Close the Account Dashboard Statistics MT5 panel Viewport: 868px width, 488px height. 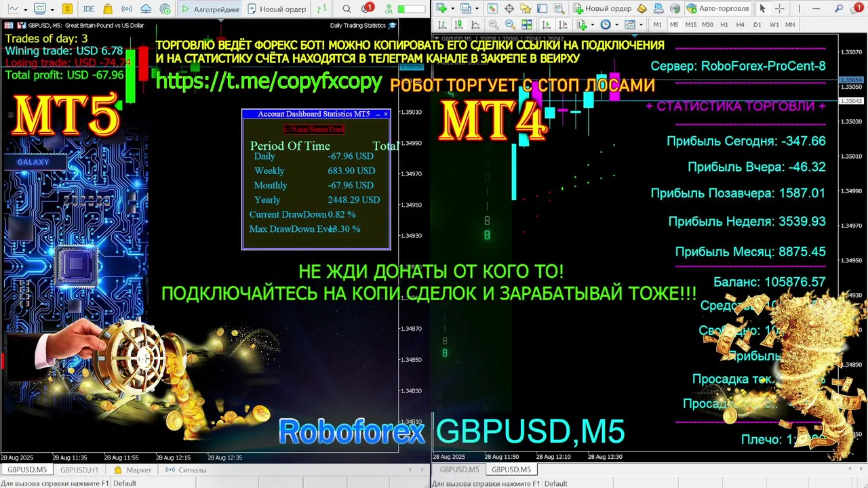(386, 114)
